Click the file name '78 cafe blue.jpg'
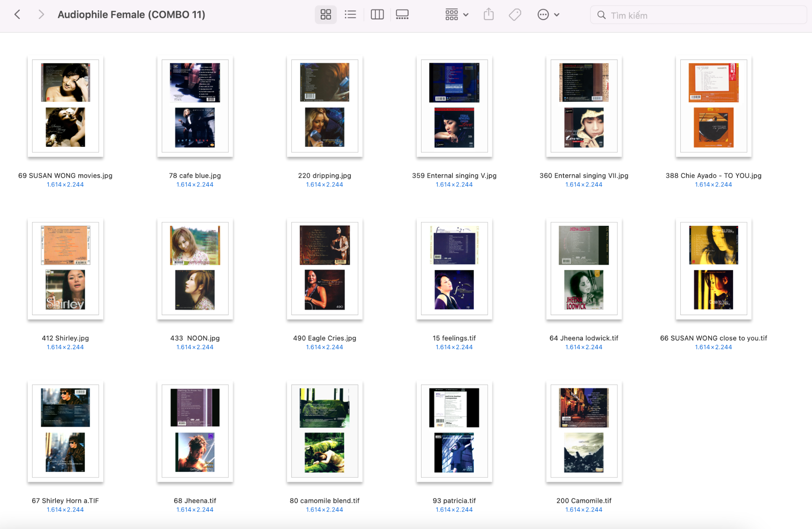This screenshot has width=812, height=529. [195, 175]
